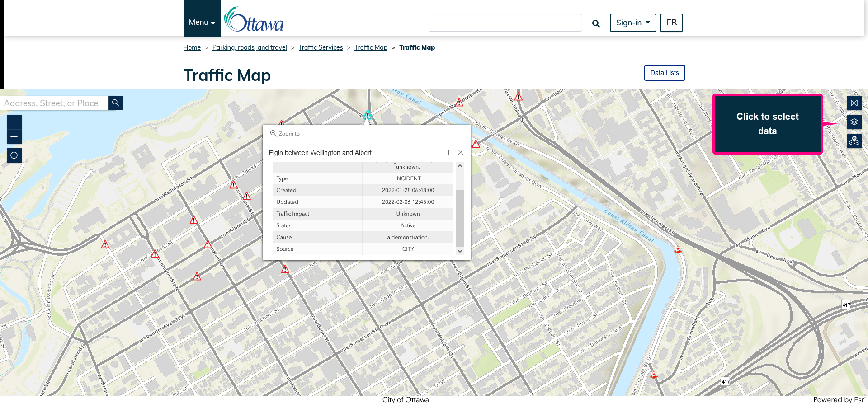Click the INCIDENT type value

click(408, 178)
